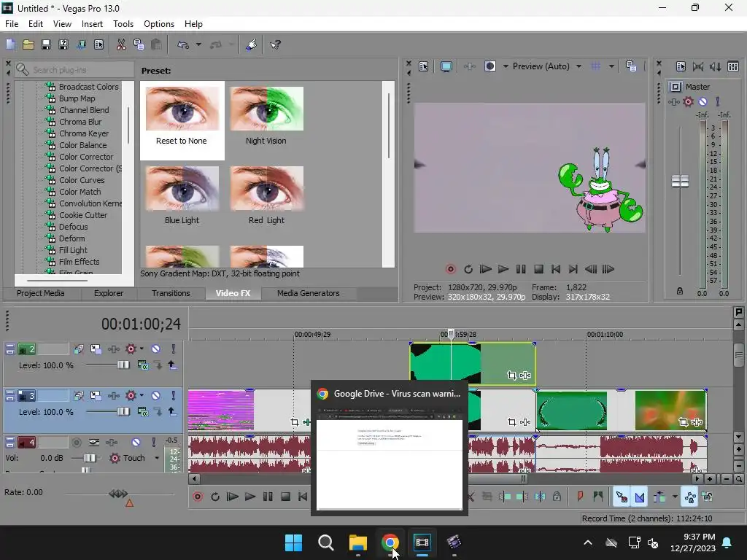
Task: Open Mixer properties icon
Action: 681,66
